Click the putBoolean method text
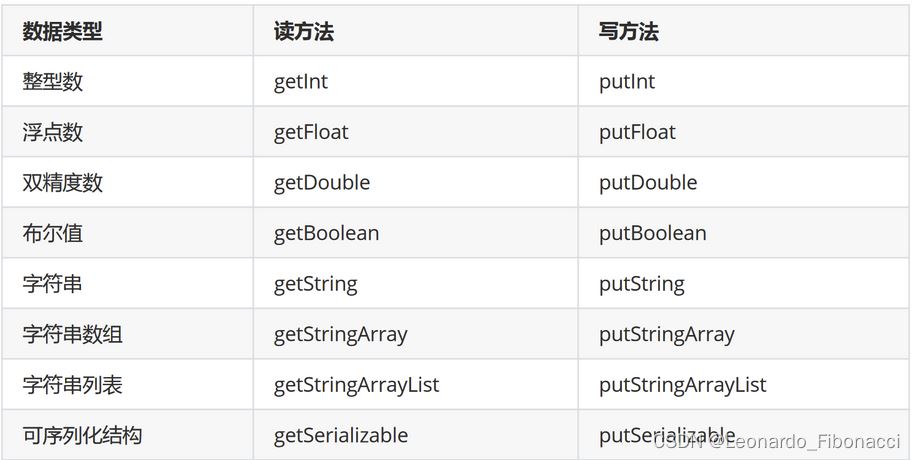Screen dimensions: 915x460 point(652,234)
